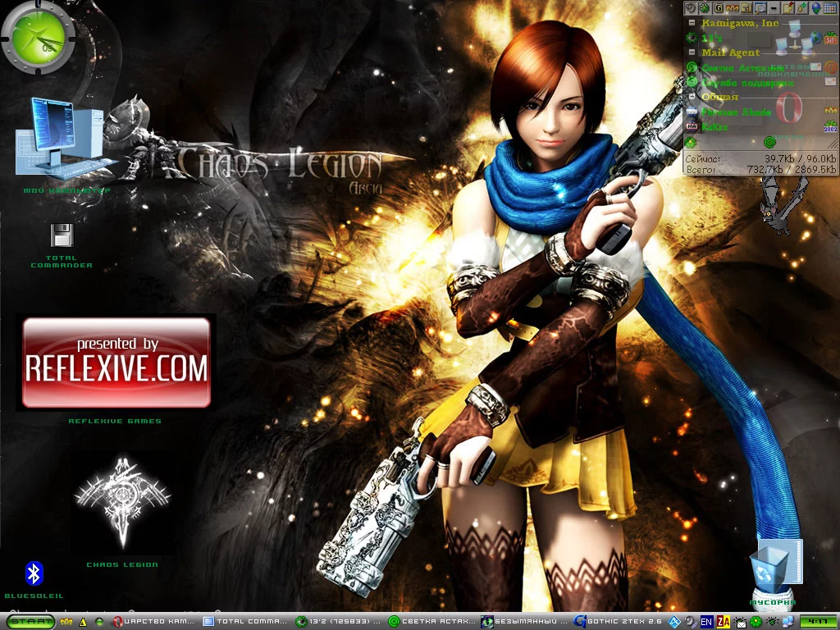Screen dimensions: 840x630
Task: Click the green ICQ flower tray icon
Action: (x=756, y=622)
